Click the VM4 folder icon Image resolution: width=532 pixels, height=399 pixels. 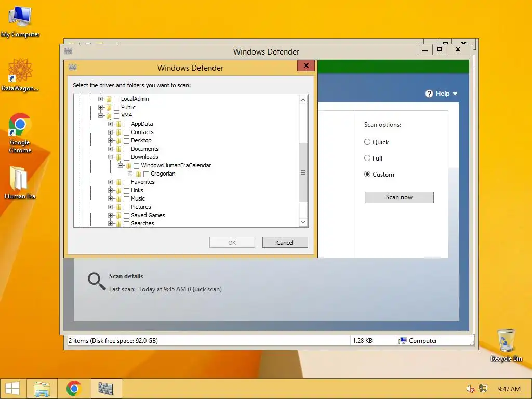(x=109, y=116)
